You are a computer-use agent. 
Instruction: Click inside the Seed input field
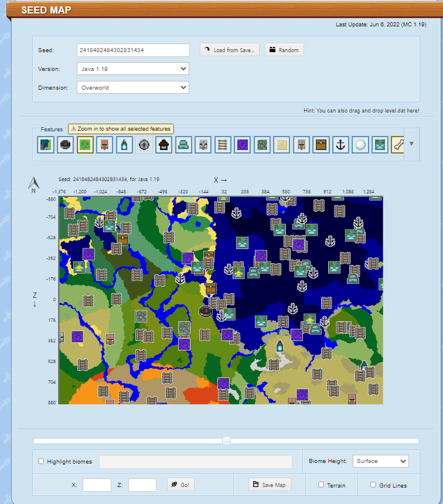click(133, 50)
